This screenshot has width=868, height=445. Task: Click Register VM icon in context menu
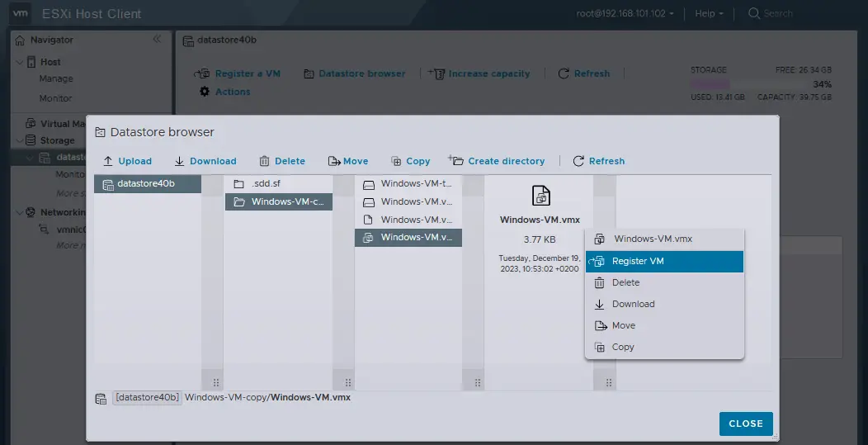[597, 262]
